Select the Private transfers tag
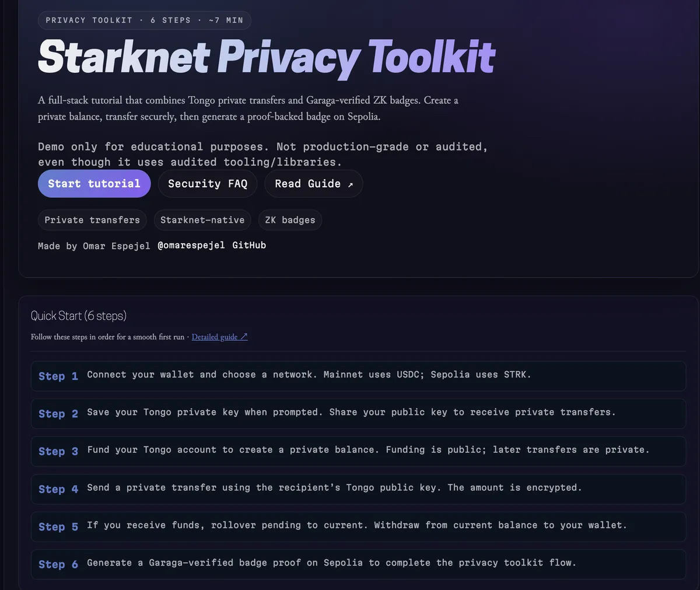This screenshot has height=590, width=700. [92, 220]
